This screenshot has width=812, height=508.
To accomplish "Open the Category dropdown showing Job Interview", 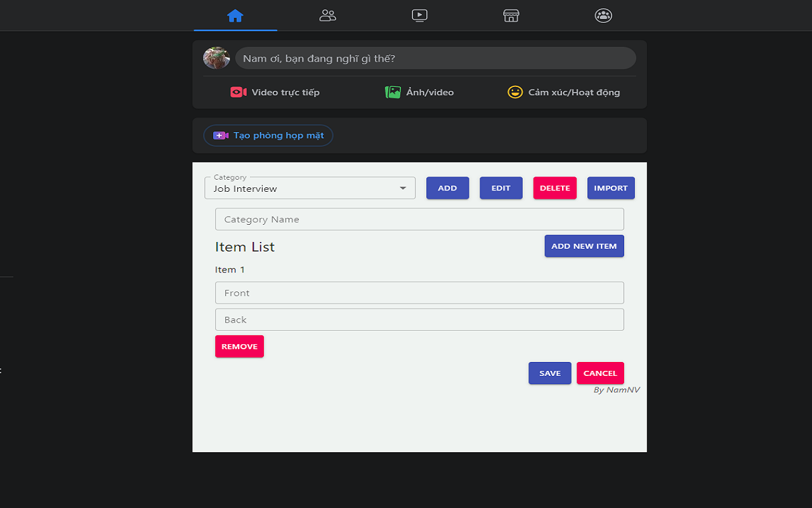I will click(x=310, y=188).
